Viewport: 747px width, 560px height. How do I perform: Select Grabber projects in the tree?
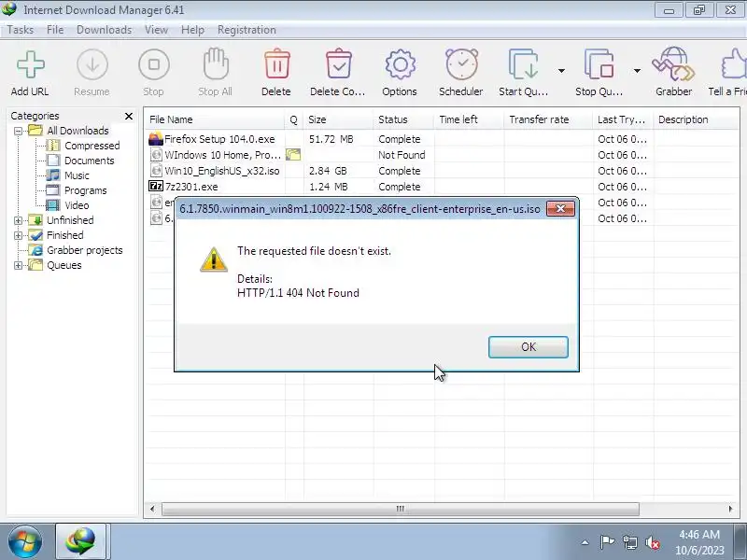point(84,250)
